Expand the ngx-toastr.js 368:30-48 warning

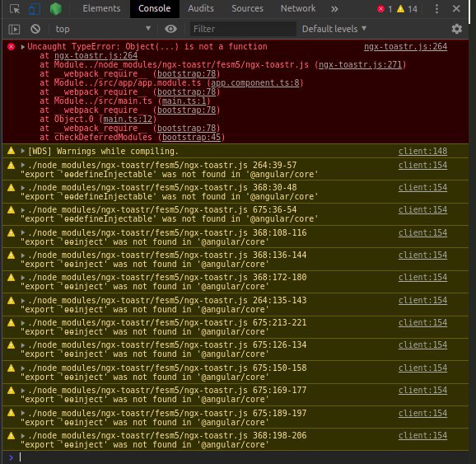click(23, 187)
